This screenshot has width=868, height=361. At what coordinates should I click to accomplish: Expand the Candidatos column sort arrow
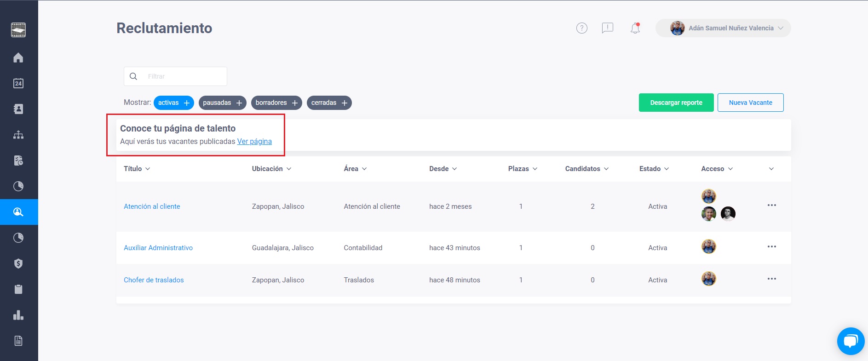pyautogui.click(x=606, y=169)
